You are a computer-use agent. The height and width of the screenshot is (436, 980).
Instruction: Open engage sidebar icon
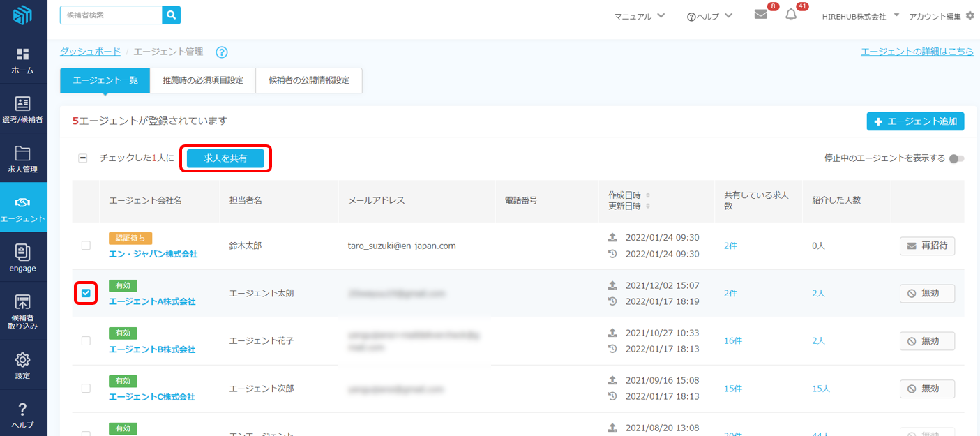pos(23,257)
